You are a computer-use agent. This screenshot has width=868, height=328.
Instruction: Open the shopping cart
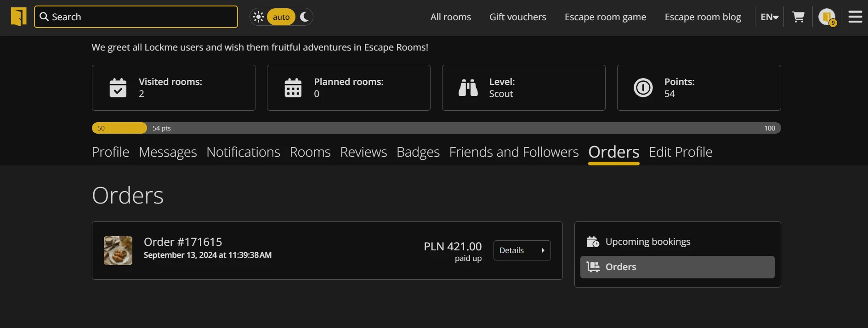799,17
